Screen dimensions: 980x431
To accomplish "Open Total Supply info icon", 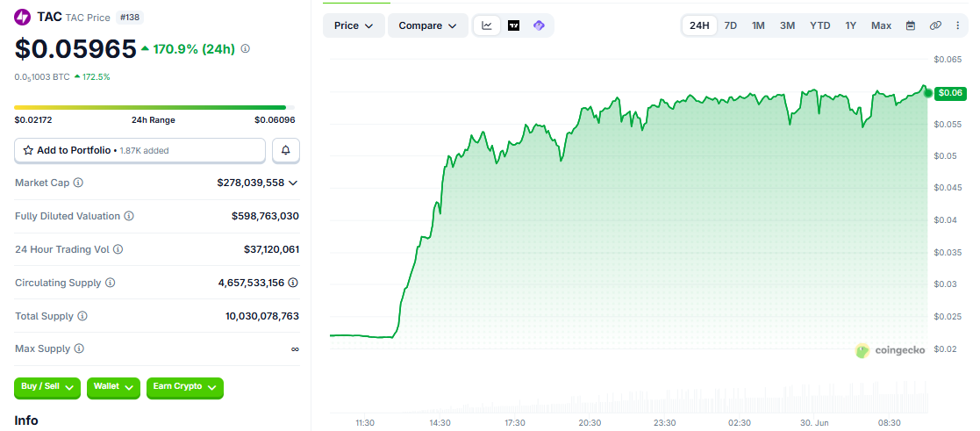I will click(82, 316).
